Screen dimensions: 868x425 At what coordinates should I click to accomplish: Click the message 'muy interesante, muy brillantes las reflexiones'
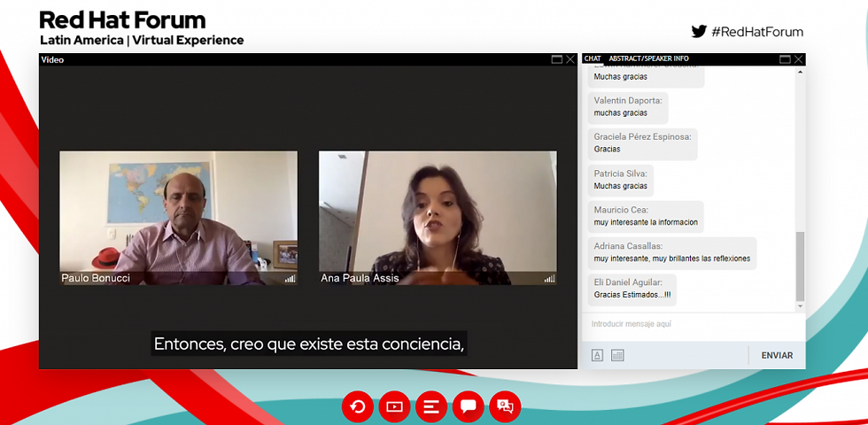[672, 259]
